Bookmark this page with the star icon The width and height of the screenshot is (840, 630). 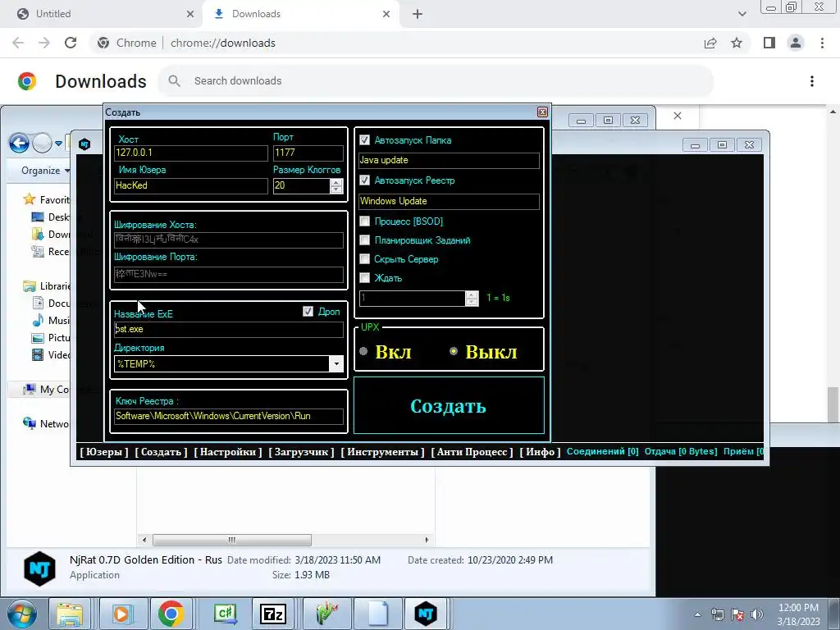pos(737,43)
